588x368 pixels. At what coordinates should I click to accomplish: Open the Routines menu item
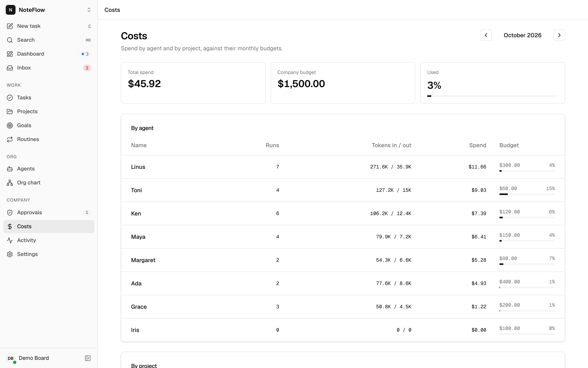49,139
